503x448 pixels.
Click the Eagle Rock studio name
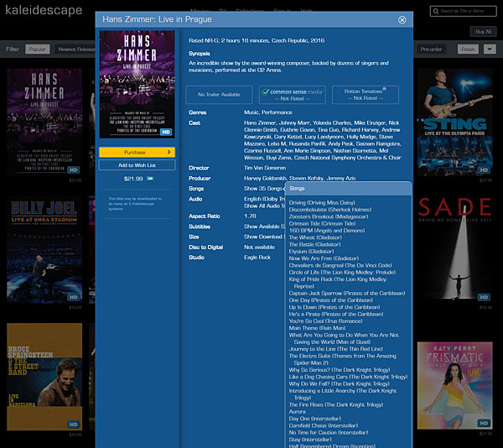(x=257, y=258)
